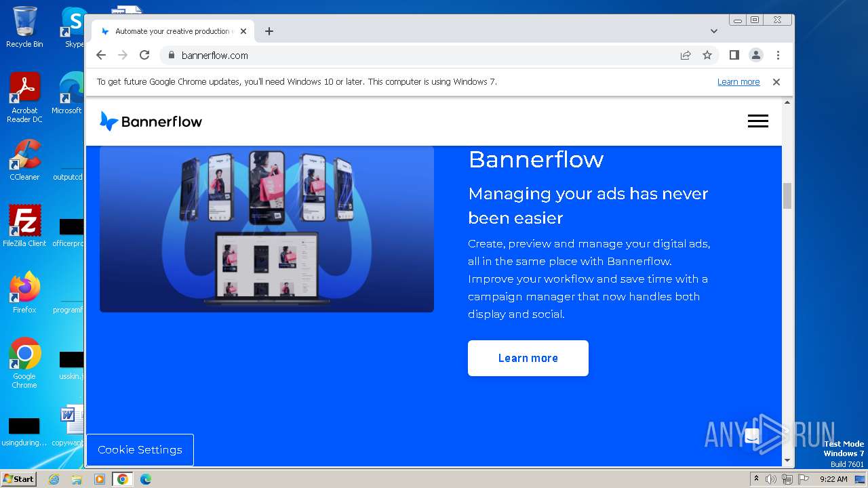This screenshot has width=868, height=488.
Task: Follow the Learn more update link
Action: pos(738,81)
